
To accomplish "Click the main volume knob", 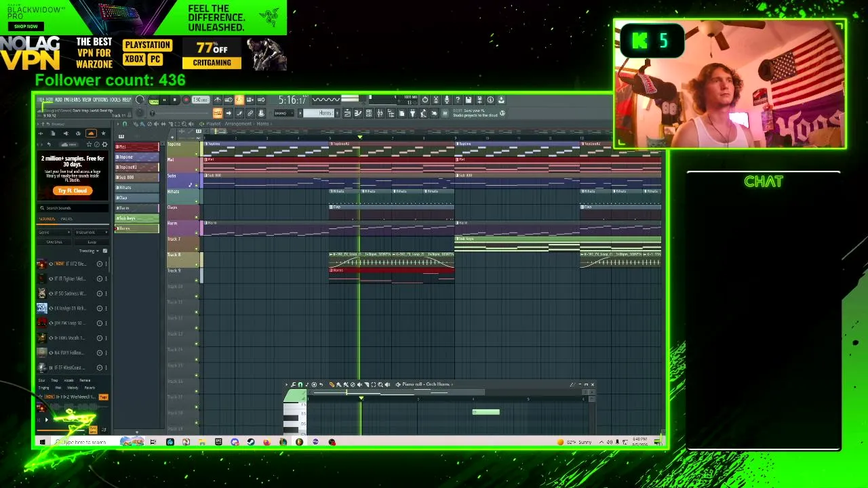I will tap(140, 100).
